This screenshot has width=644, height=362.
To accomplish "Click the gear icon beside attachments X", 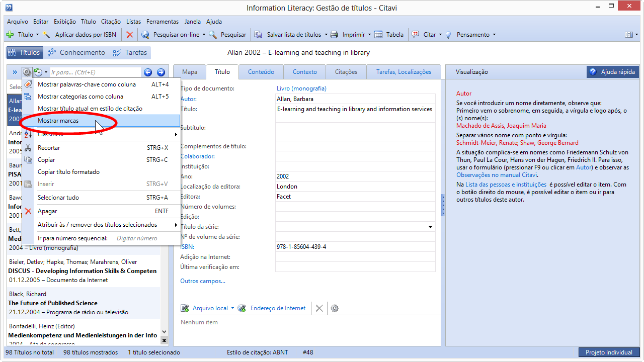I will [335, 308].
